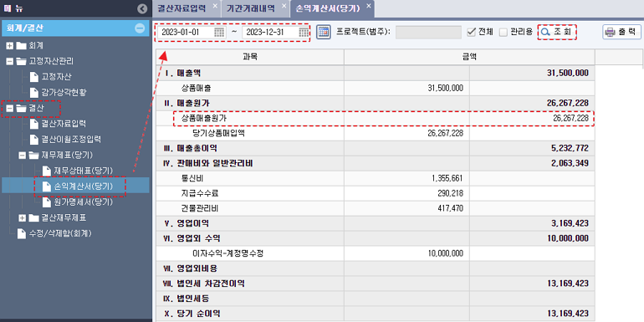Switch to the 결산자료입력 tab

coord(182,8)
